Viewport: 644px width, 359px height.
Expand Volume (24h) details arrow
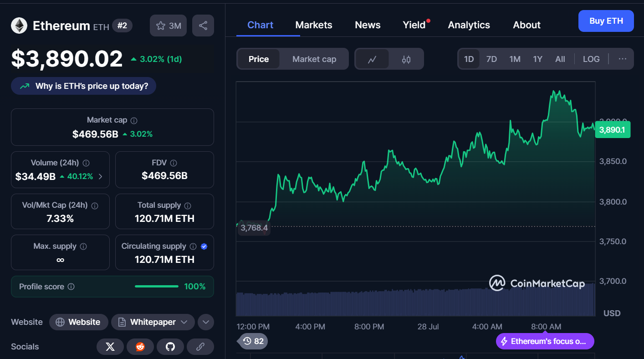[100, 177]
